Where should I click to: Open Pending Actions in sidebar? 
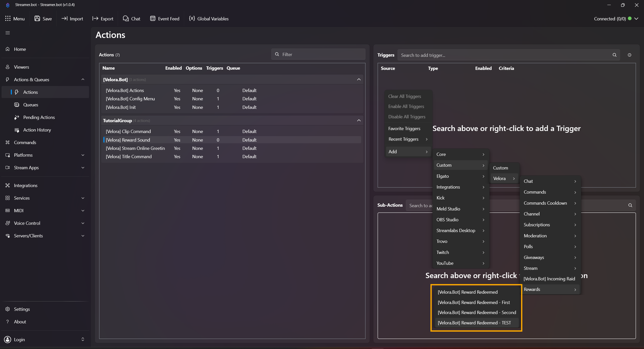click(x=39, y=117)
